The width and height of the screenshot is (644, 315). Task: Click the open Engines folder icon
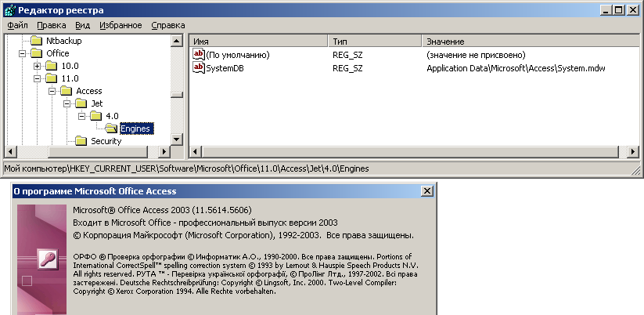point(111,129)
